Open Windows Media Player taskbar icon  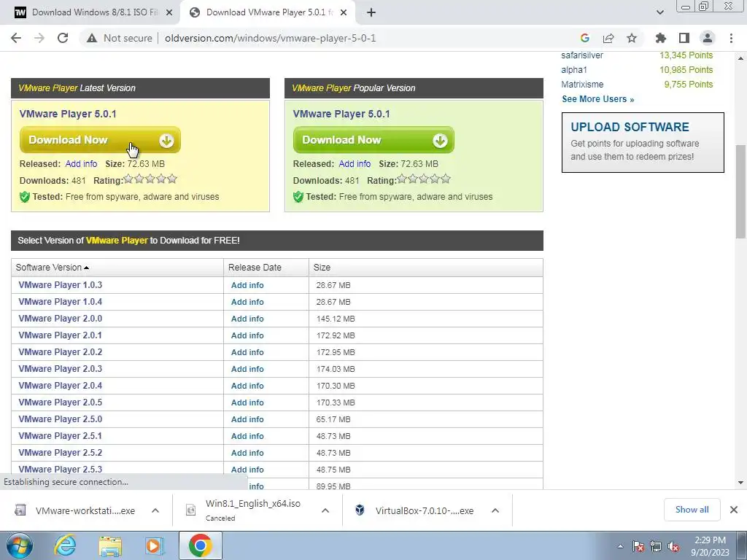click(x=155, y=545)
